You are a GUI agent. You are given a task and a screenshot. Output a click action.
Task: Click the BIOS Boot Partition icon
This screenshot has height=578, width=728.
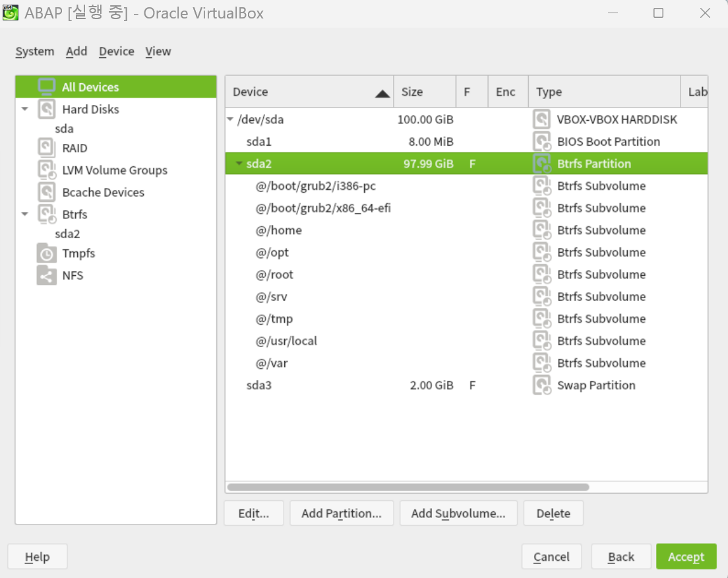pyautogui.click(x=542, y=141)
